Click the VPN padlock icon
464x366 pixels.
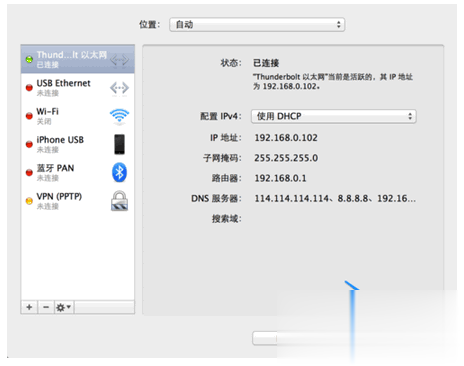(x=119, y=201)
